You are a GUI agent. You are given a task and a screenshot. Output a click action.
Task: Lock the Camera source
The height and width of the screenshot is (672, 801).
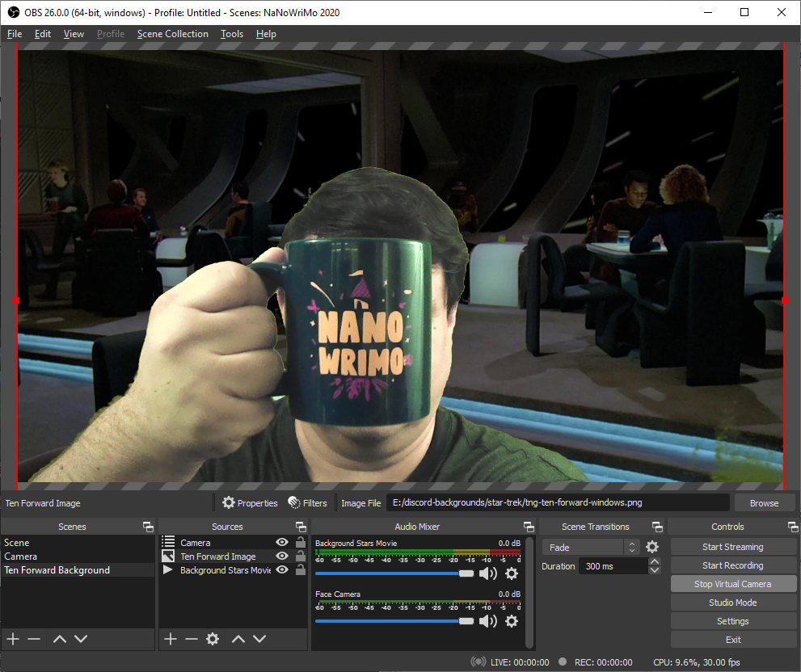(x=301, y=542)
